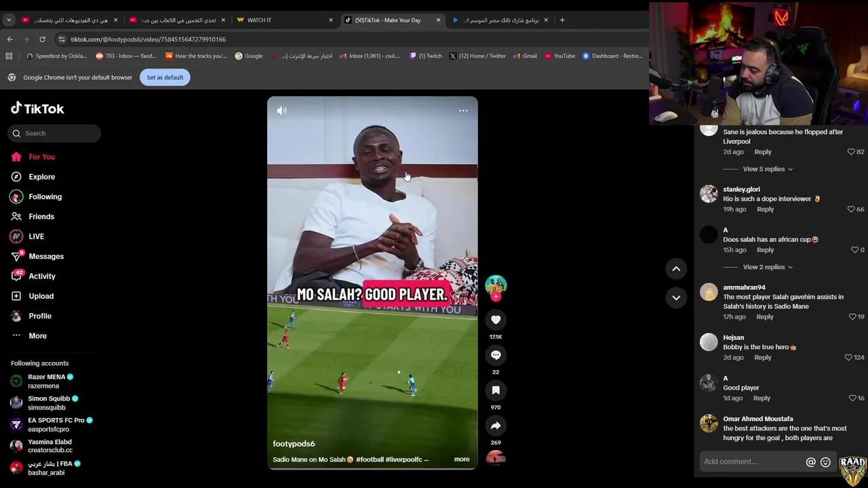Screen dimensions: 868x488
Task: Reply to stanley.glori's comment
Action: click(x=765, y=209)
